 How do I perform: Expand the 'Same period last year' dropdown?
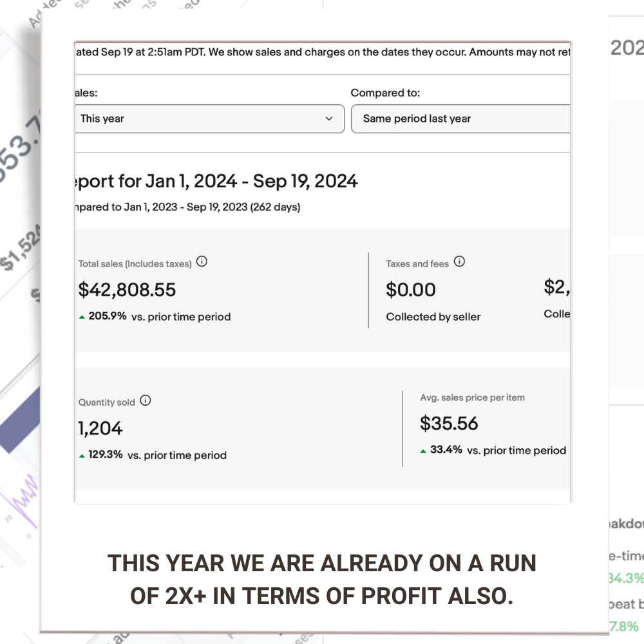point(460,118)
